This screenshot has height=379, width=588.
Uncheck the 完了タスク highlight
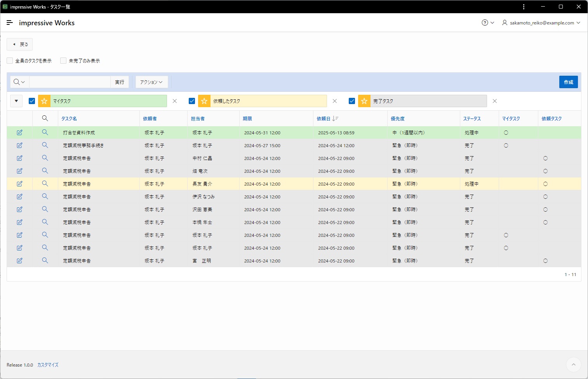tap(352, 101)
